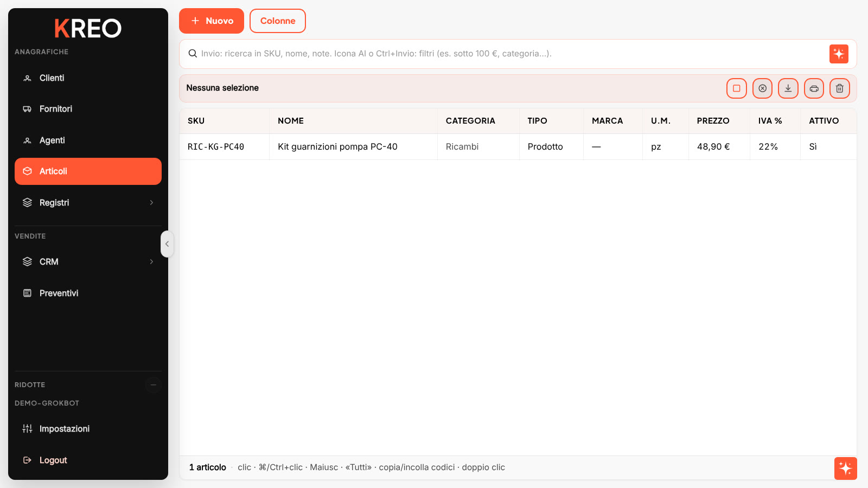Click the KREO logo

point(88,28)
